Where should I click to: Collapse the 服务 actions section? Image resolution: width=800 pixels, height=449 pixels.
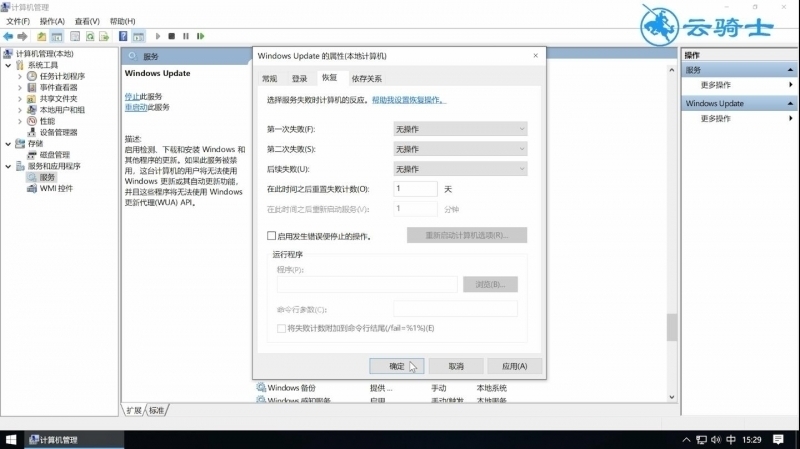click(790, 70)
